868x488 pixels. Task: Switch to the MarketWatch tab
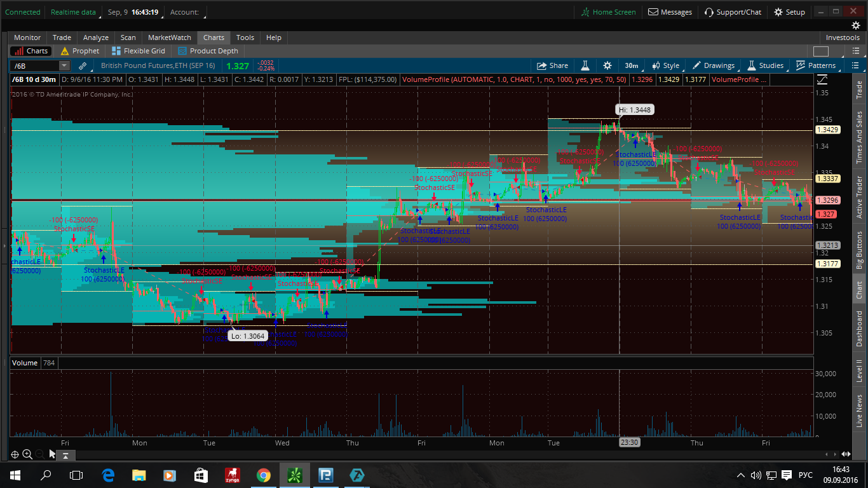pos(169,37)
